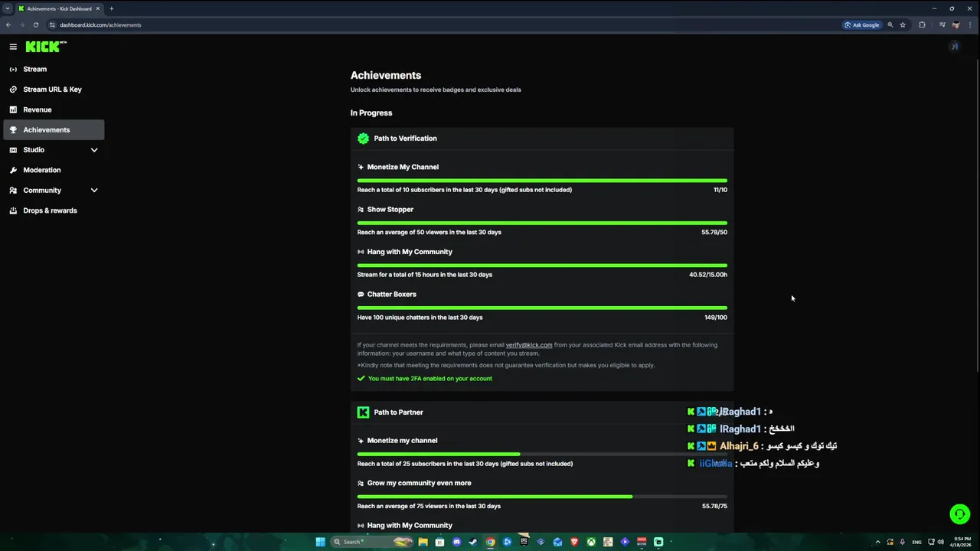
Task: Click the ENG language indicator
Action: (x=916, y=542)
